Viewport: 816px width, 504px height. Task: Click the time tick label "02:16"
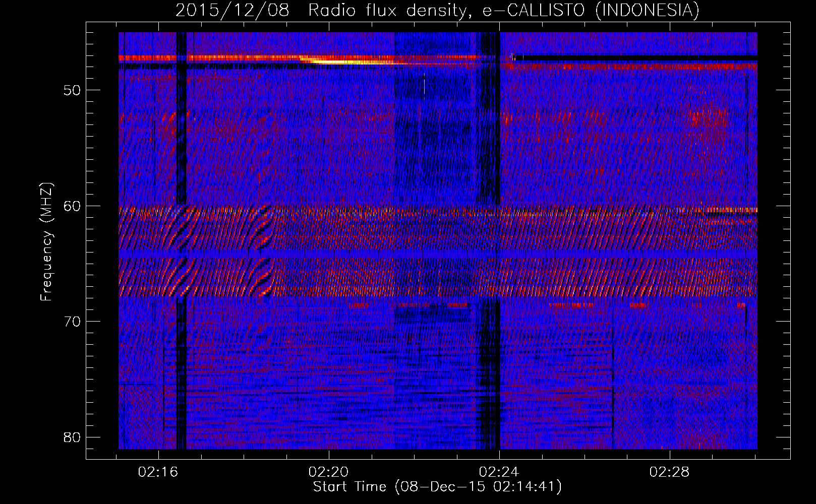coord(158,472)
